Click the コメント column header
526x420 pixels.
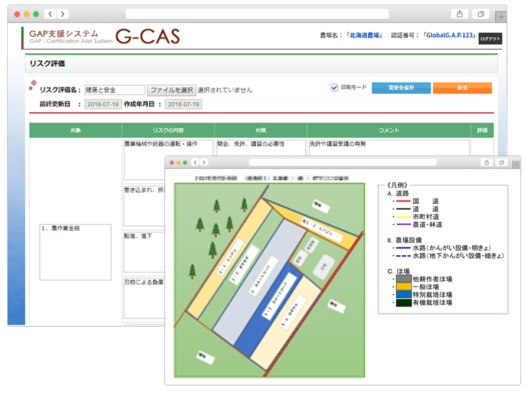389,131
